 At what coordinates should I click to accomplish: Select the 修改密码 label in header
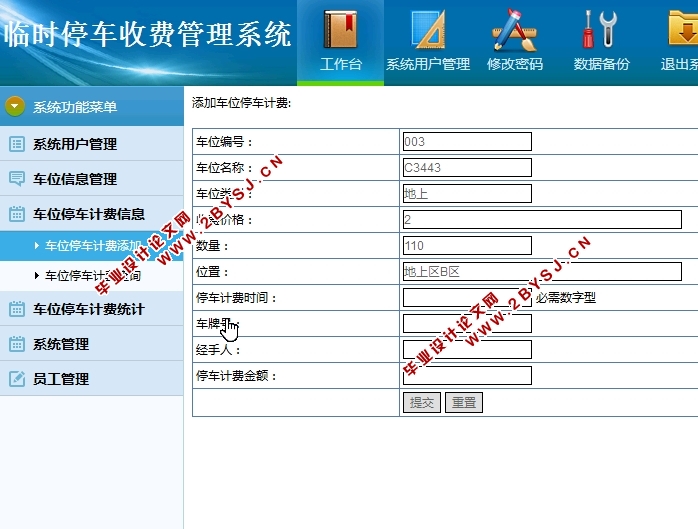coord(515,64)
